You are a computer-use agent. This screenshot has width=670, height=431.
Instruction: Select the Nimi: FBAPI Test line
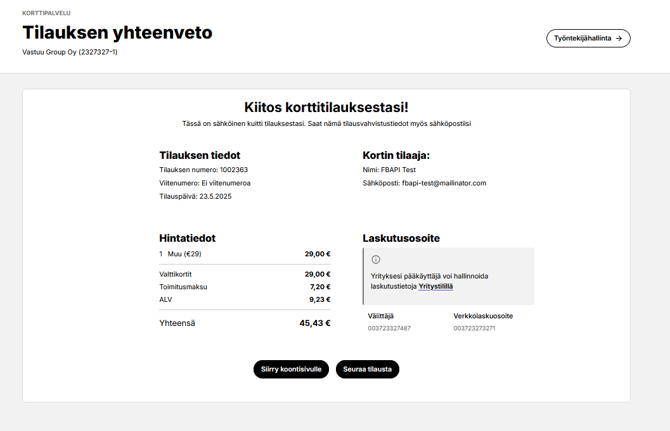pos(389,170)
